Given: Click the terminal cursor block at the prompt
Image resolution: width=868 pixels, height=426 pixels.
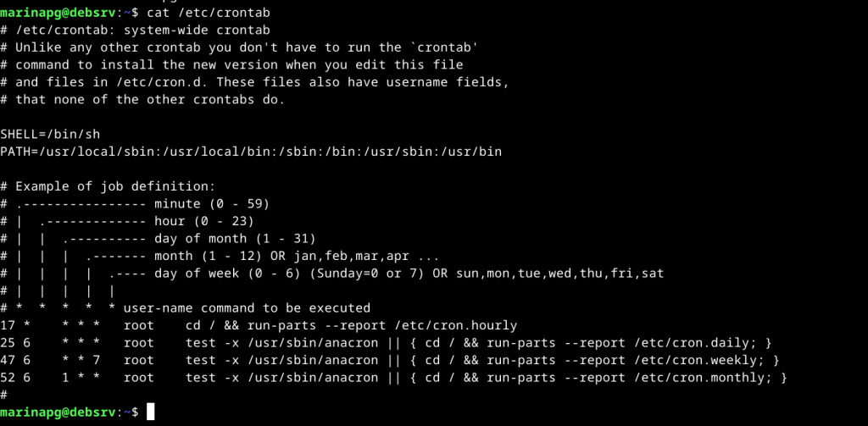Looking at the screenshot, I should 151,412.
